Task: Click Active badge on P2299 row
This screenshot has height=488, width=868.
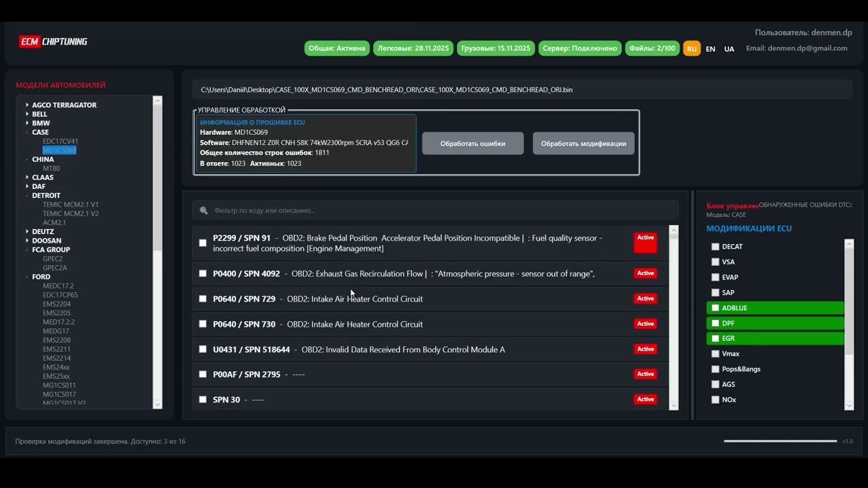Action: click(x=646, y=243)
